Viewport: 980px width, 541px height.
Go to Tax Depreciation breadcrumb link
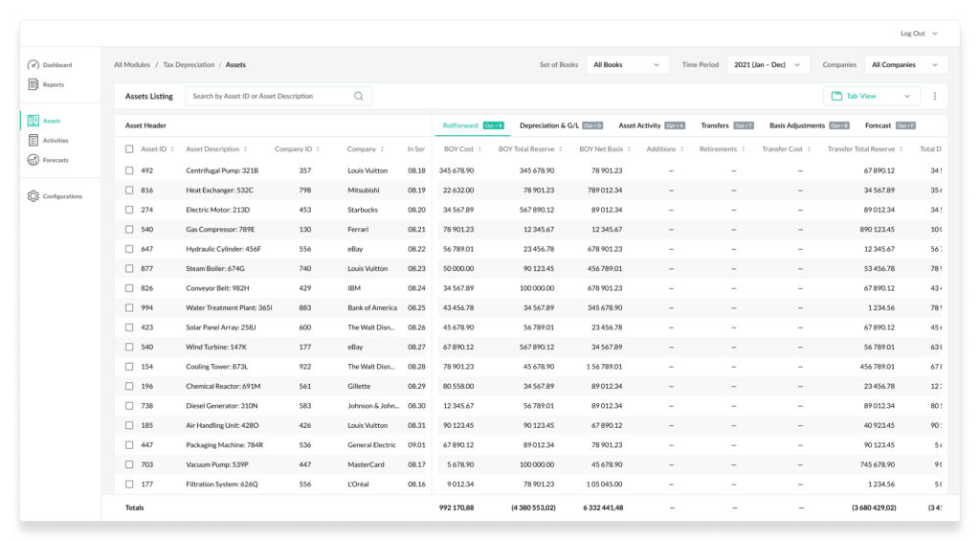189,64
